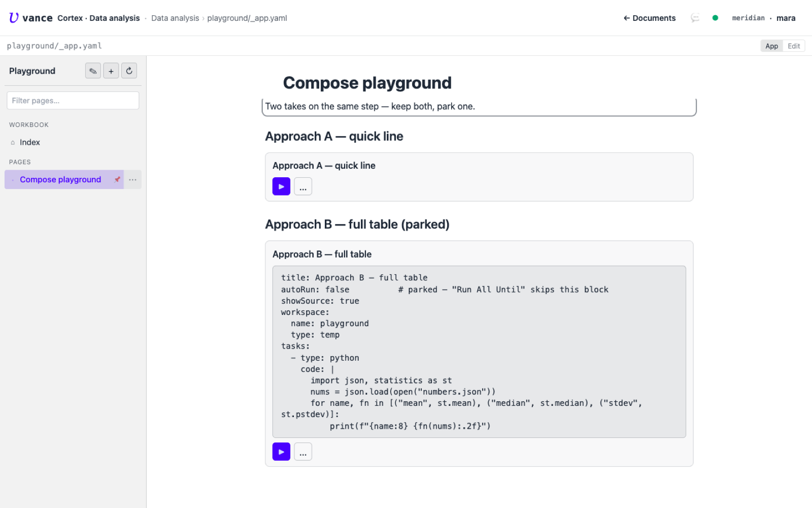Viewport: 812px width, 508px height.
Task: Click the pin icon on Compose playground
Action: (x=117, y=179)
